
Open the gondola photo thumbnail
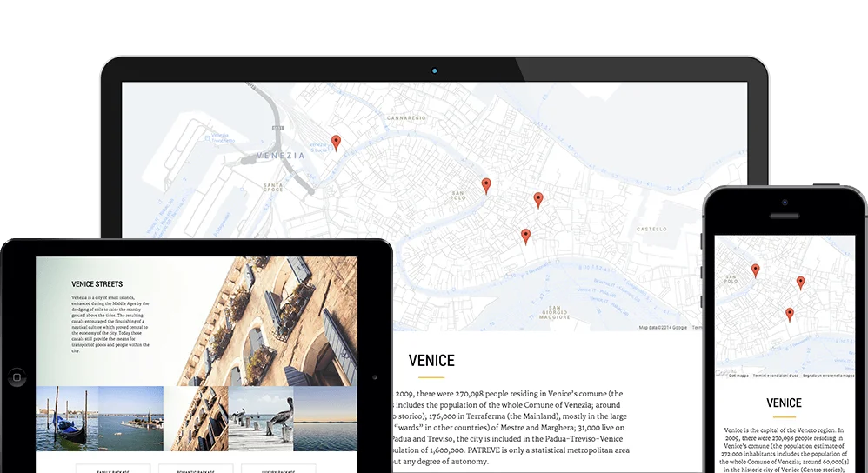coord(67,419)
